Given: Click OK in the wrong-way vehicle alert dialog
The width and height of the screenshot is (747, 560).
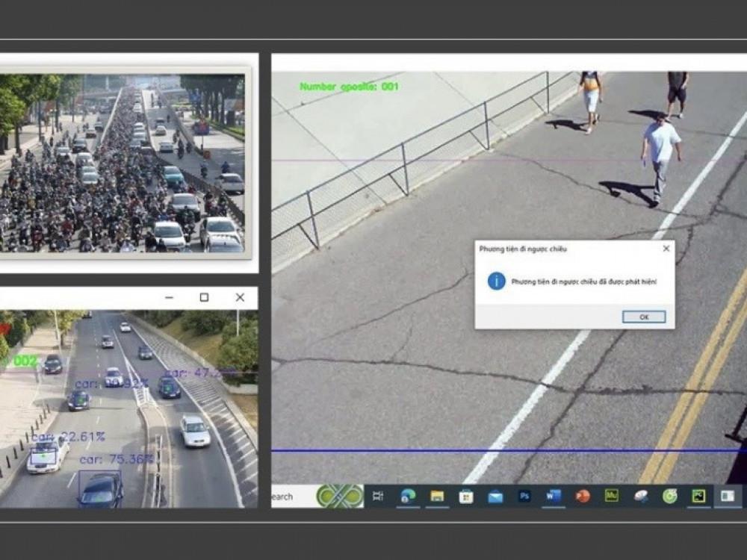Looking at the screenshot, I should pyautogui.click(x=644, y=317).
